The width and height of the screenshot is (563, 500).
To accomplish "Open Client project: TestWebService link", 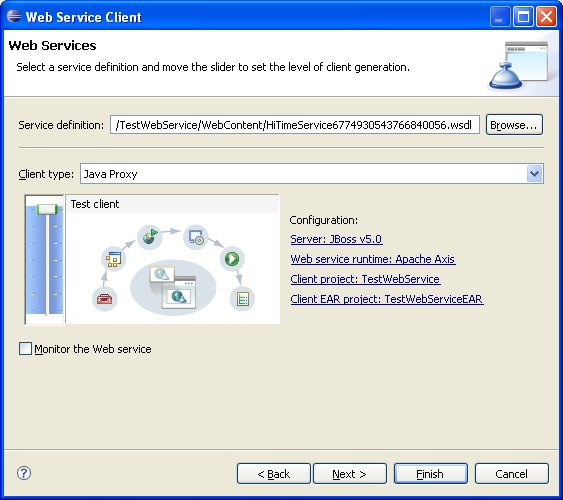I will [x=366, y=279].
